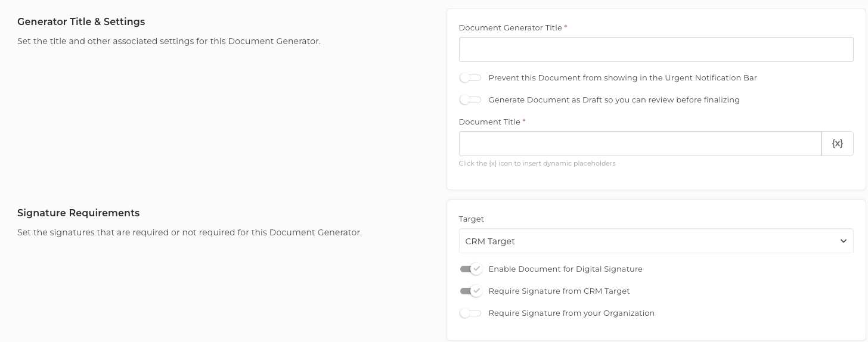Image resolution: width=868 pixels, height=342 pixels.
Task: Turn off Require Signature from CRM Target
Action: tap(471, 291)
